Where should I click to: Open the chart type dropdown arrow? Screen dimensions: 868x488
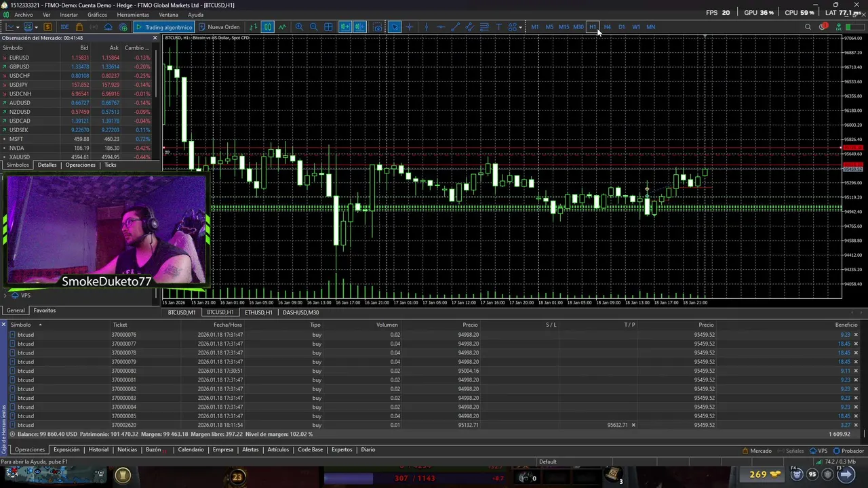pyautogui.click(x=18, y=27)
